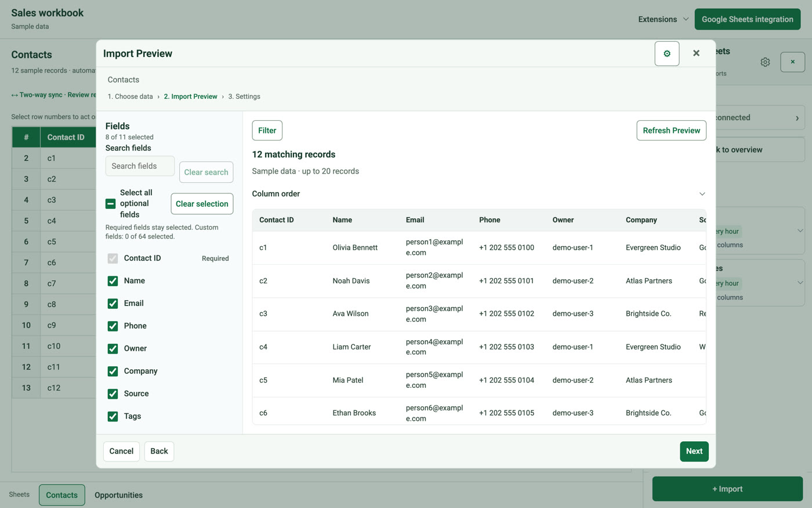The width and height of the screenshot is (812, 508).
Task: Go to step 1 Choose data
Action: (x=130, y=96)
